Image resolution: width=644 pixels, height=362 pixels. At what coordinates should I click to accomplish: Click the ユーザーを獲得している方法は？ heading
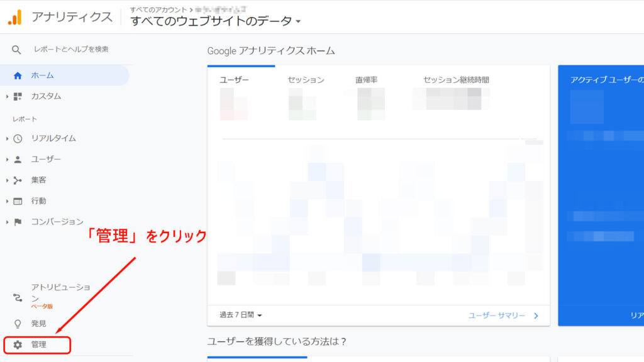tap(277, 341)
